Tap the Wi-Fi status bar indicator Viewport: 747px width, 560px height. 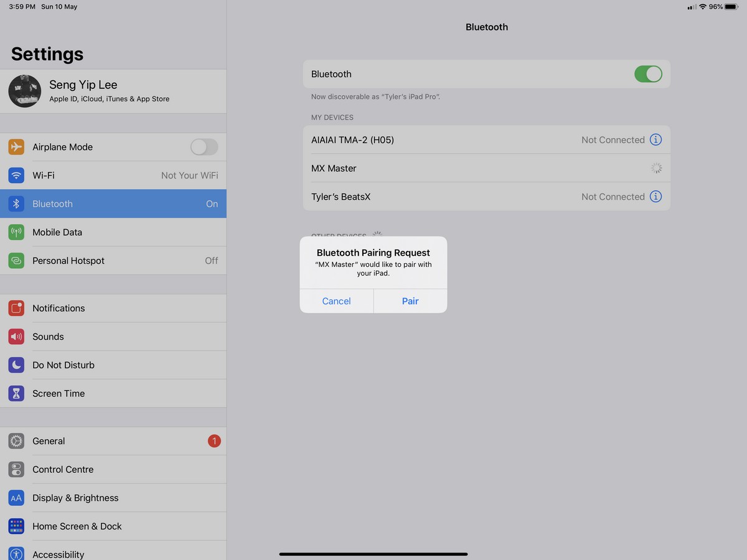(x=703, y=7)
